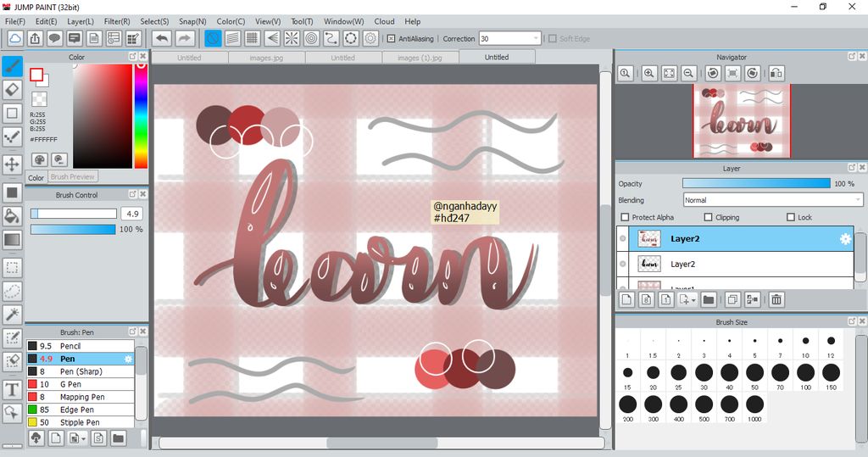
Task: Choose the Lasso select tool
Action: [x=12, y=291]
